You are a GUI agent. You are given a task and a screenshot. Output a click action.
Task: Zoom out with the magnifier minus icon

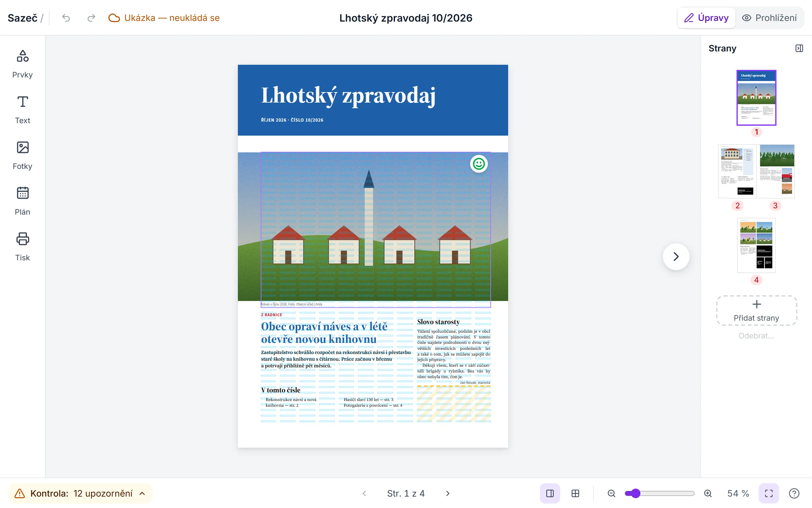pos(611,493)
